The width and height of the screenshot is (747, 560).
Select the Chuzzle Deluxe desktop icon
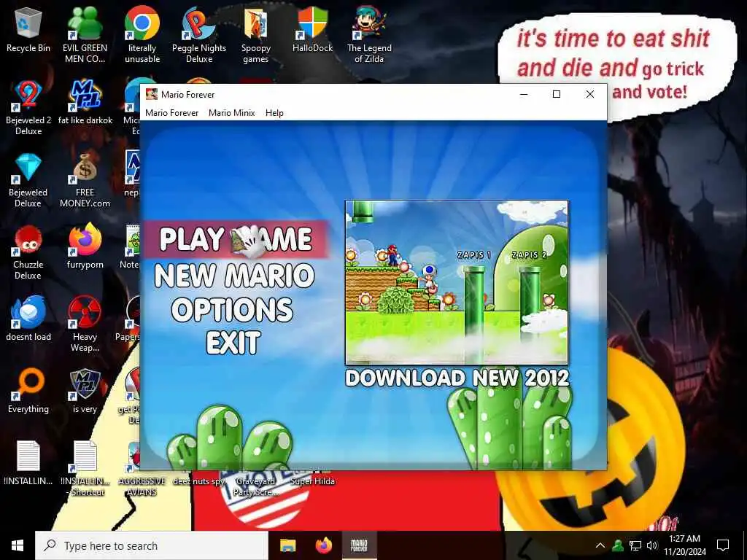[28, 252]
